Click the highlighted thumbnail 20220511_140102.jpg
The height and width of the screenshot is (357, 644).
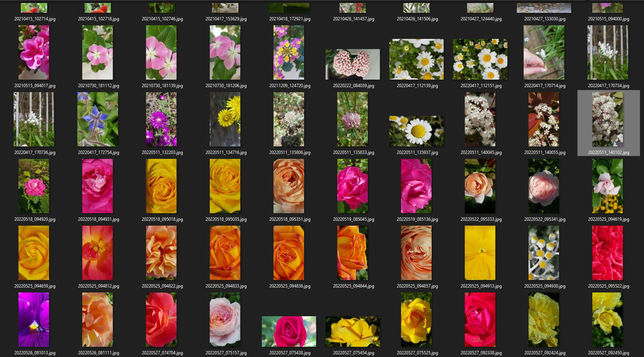(x=608, y=119)
